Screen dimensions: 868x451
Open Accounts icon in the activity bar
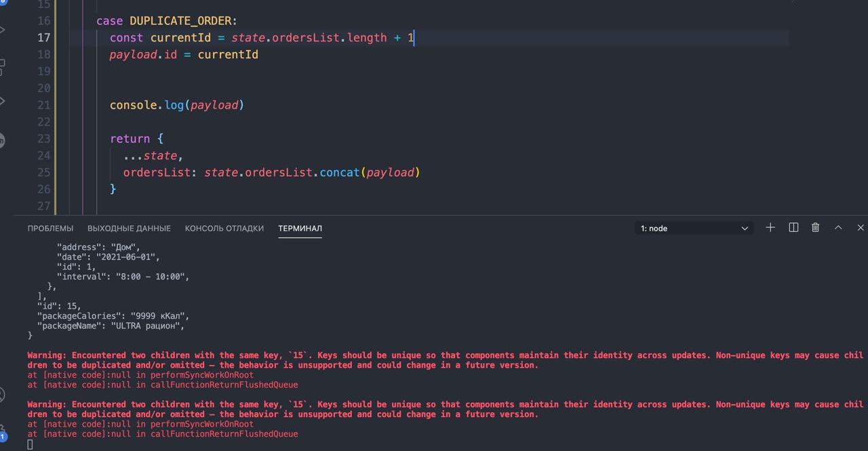coord(2,395)
